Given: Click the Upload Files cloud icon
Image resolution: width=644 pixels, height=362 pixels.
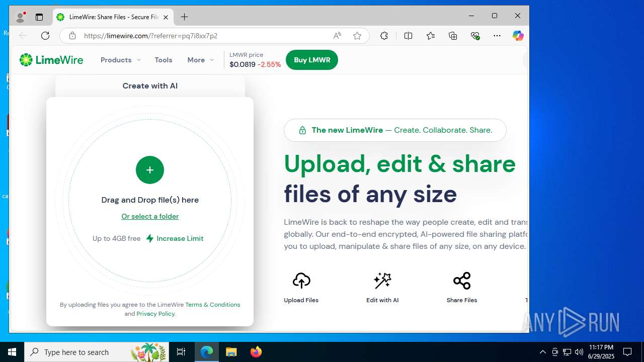Looking at the screenshot, I should (301, 281).
